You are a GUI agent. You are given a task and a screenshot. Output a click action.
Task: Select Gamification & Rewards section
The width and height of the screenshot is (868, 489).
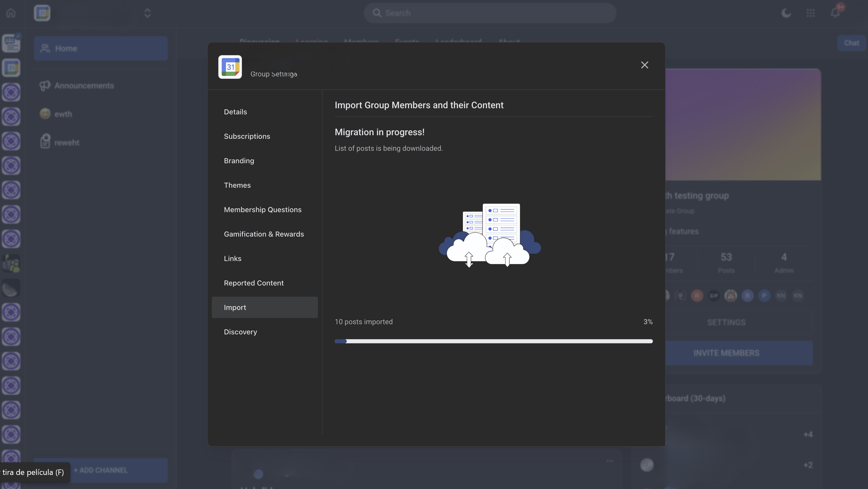(263, 234)
